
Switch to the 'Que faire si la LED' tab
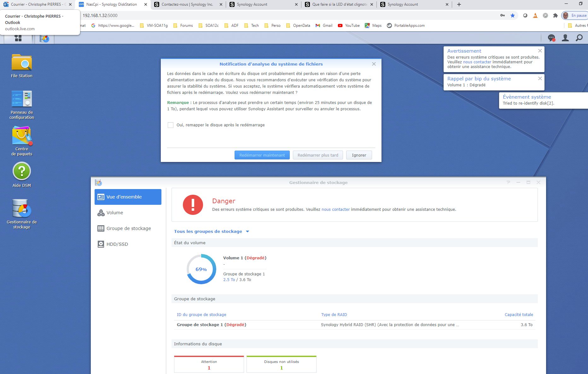click(x=339, y=4)
